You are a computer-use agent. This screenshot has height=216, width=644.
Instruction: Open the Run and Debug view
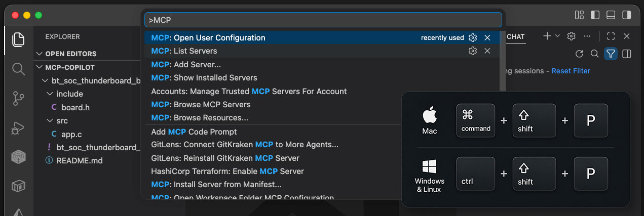(18, 128)
